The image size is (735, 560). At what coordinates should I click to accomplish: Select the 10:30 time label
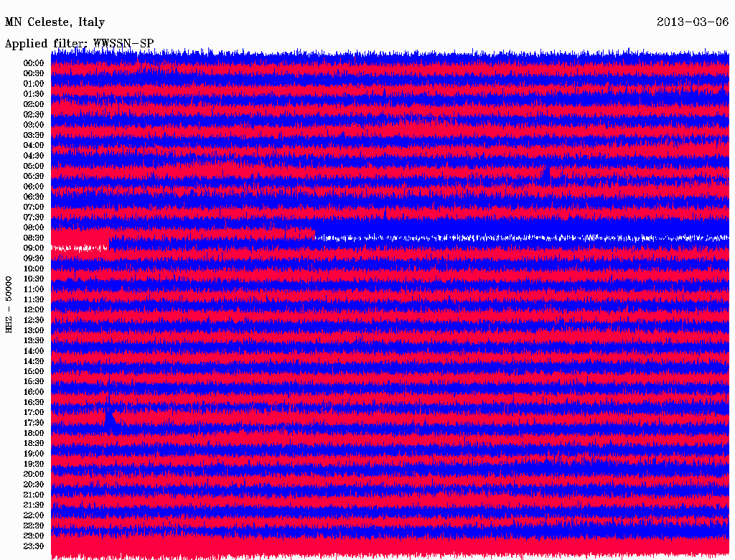tap(34, 279)
